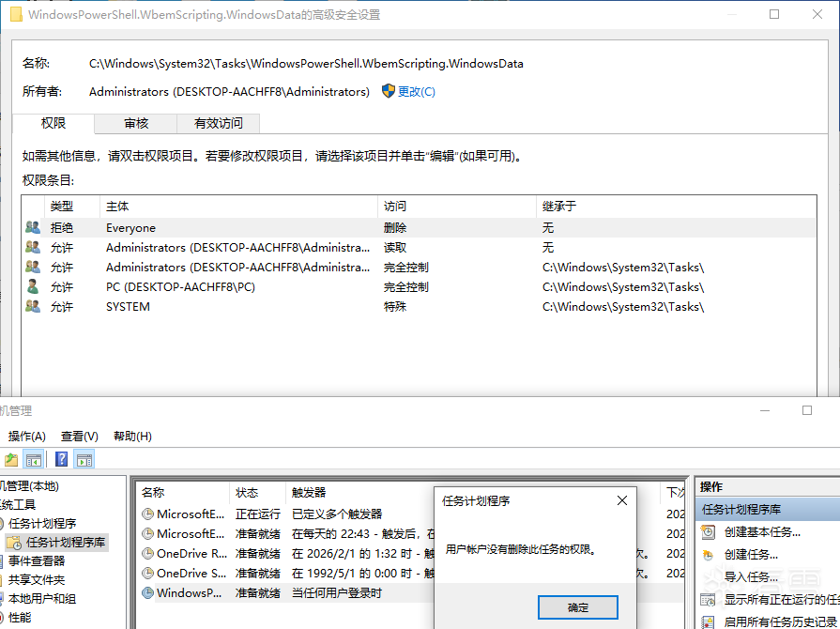Select 任务计划程序 in the console tree
This screenshot has height=629, width=840.
(x=42, y=524)
